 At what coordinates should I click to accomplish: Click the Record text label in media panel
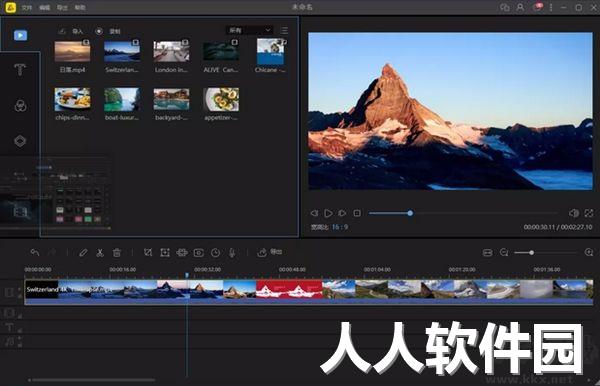[115, 31]
